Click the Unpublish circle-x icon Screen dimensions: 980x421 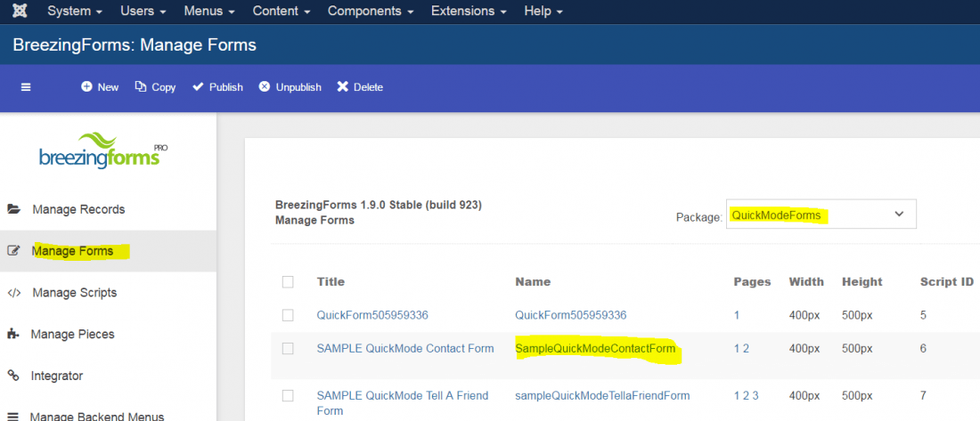coord(265,87)
